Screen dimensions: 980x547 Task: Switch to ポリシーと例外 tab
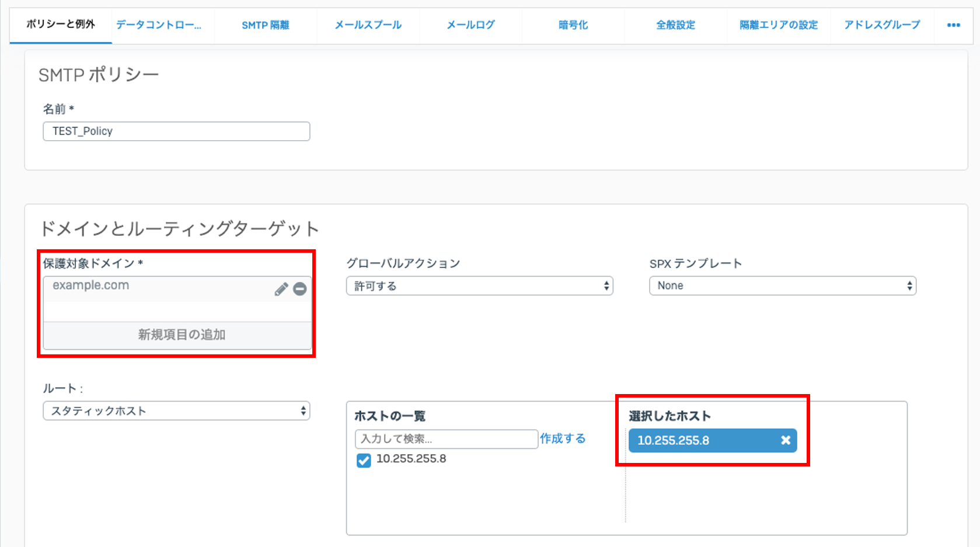pyautogui.click(x=61, y=25)
